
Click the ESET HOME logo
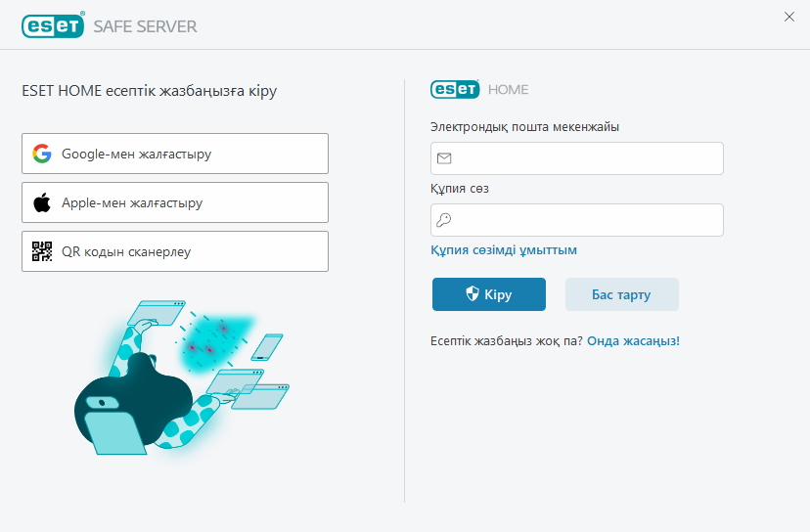pyautogui.click(x=479, y=90)
